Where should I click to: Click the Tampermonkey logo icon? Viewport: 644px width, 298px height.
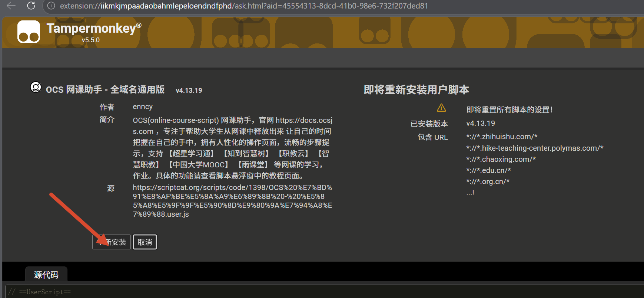tap(29, 32)
